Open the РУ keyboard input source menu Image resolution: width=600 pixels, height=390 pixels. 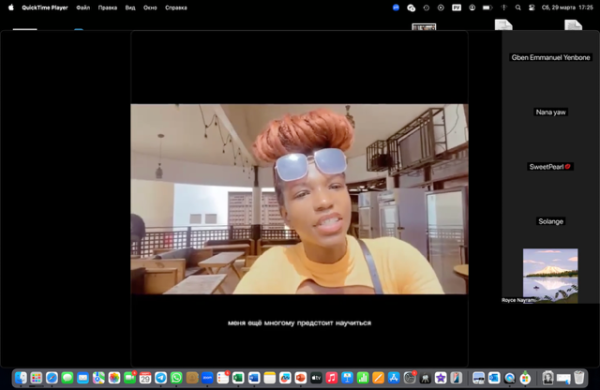tap(457, 8)
